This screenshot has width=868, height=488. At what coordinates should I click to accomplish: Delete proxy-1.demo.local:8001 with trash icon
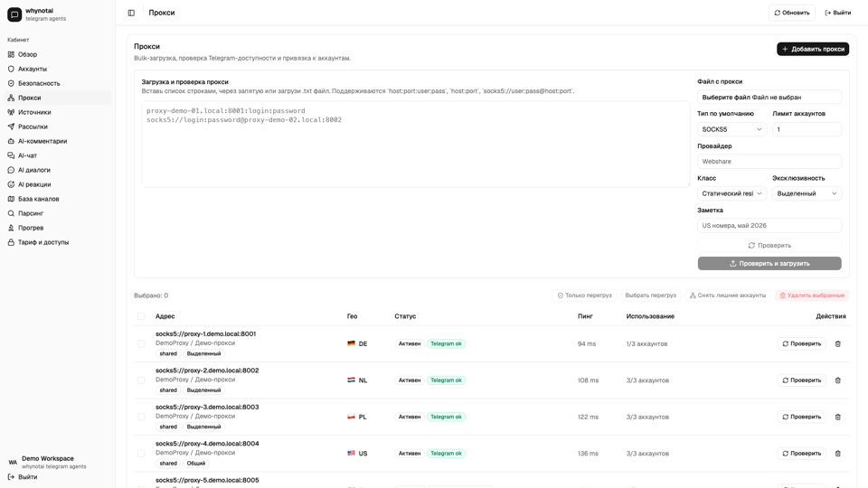click(837, 343)
